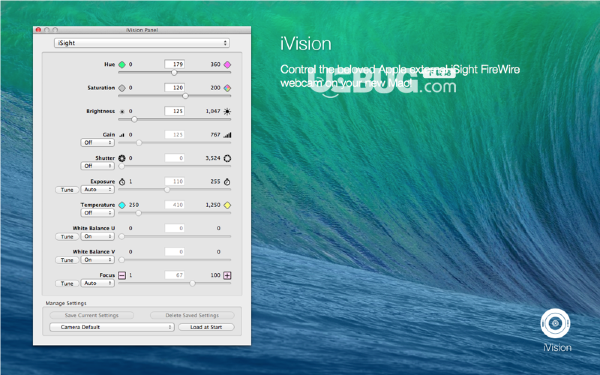Click the closed Shutter aperture icon

point(122,158)
